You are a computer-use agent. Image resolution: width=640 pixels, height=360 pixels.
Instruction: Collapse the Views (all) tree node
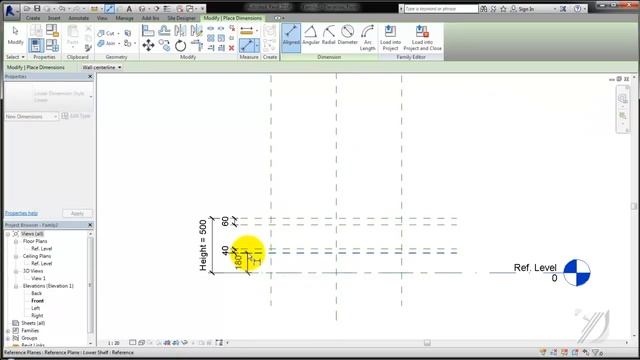[x=8, y=234]
